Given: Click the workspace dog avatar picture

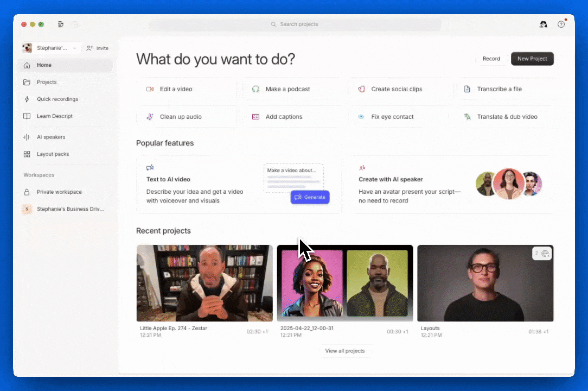Looking at the screenshot, I should click(x=27, y=48).
